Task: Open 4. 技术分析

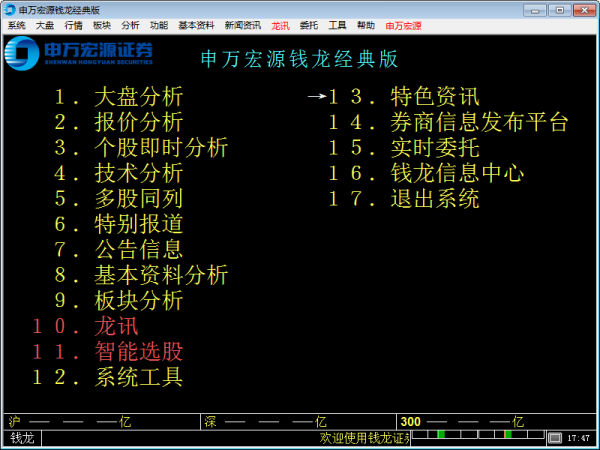Action: click(x=119, y=173)
